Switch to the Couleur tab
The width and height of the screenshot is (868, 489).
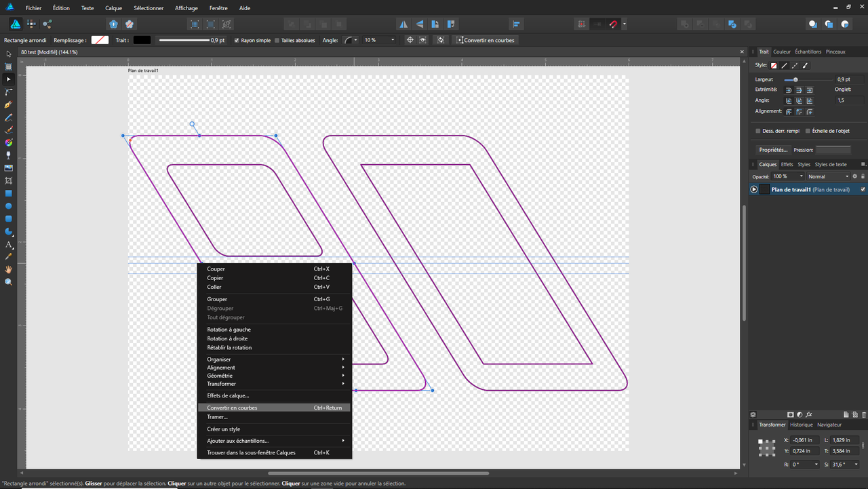tap(782, 52)
